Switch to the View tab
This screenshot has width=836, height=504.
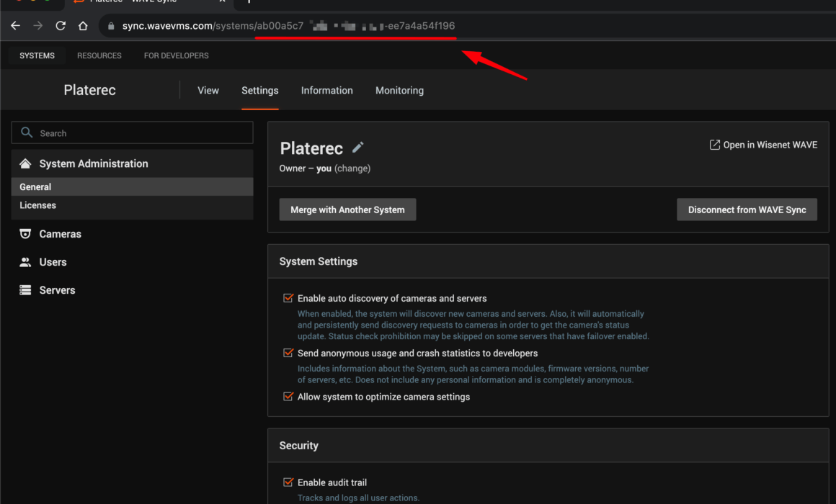point(208,91)
